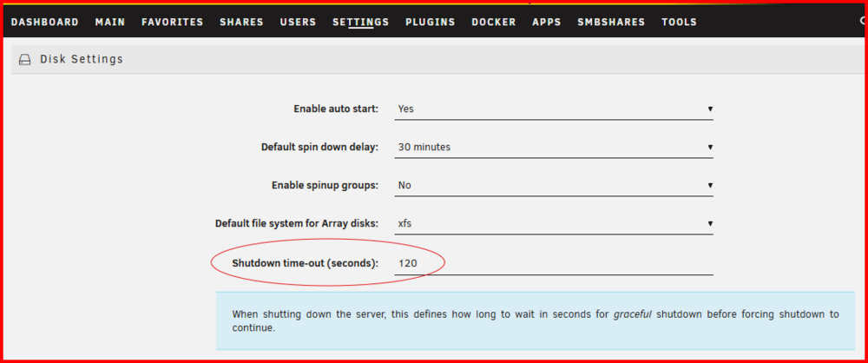Open the Default spin down delay dropdown

pyautogui.click(x=554, y=148)
